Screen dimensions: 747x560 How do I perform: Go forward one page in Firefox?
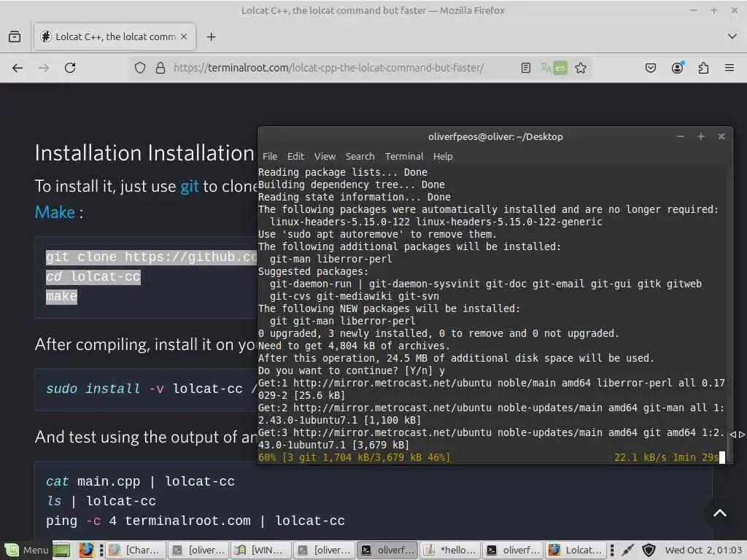[43, 68]
